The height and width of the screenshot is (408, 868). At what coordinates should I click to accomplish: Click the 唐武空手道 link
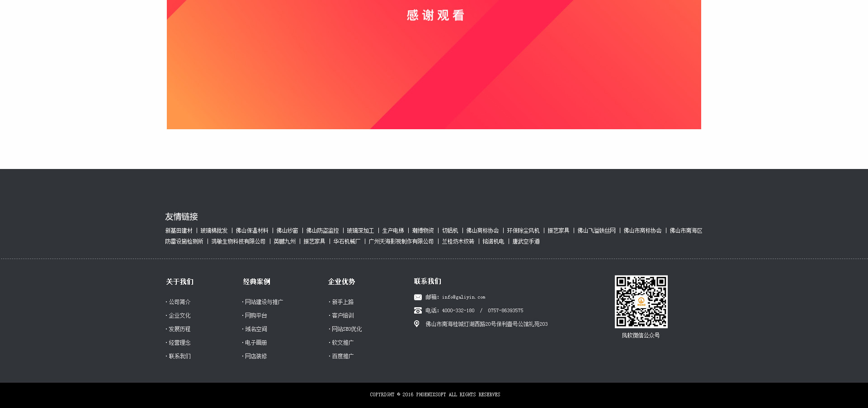pos(526,242)
